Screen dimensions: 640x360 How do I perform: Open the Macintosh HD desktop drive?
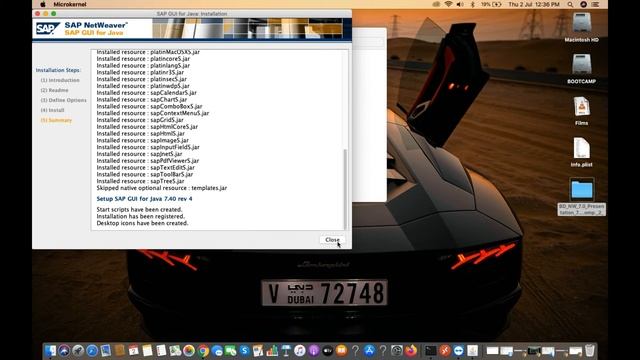pyautogui.click(x=582, y=27)
